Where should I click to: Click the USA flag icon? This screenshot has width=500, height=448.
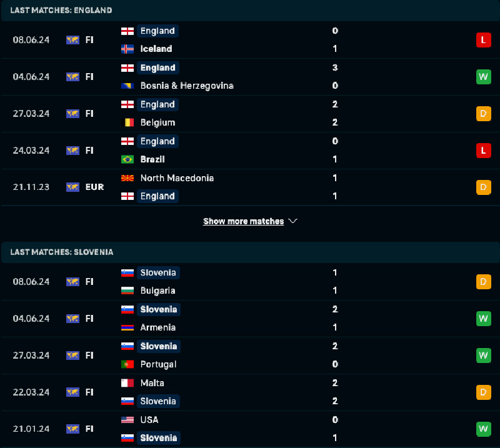[x=127, y=420]
